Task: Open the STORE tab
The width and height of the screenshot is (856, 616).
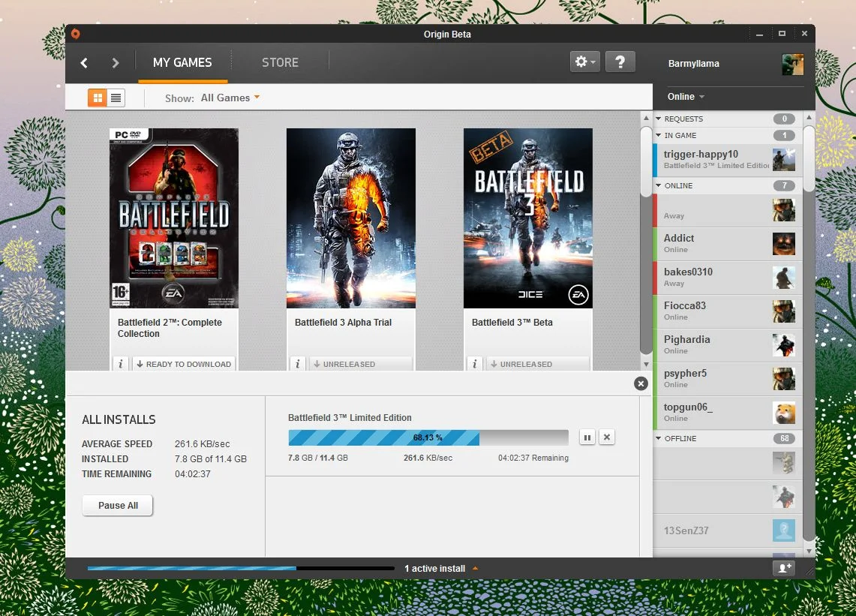Action: pos(280,63)
